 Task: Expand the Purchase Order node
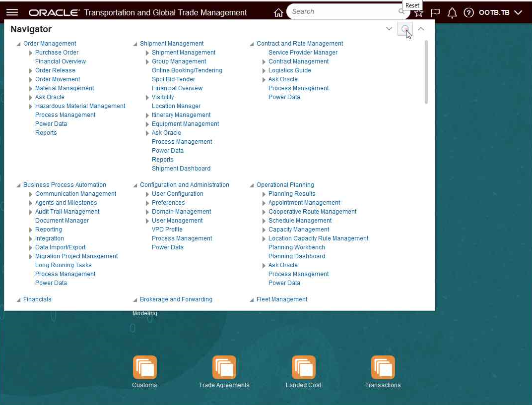[31, 53]
